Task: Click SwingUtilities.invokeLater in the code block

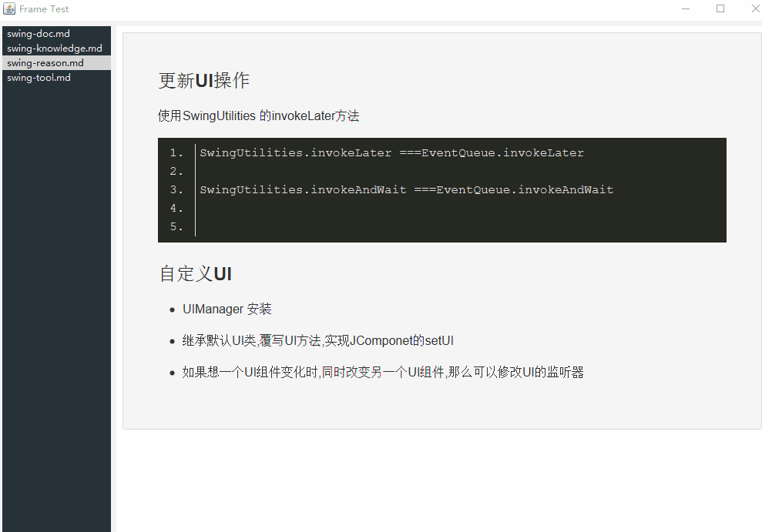Action: [294, 152]
